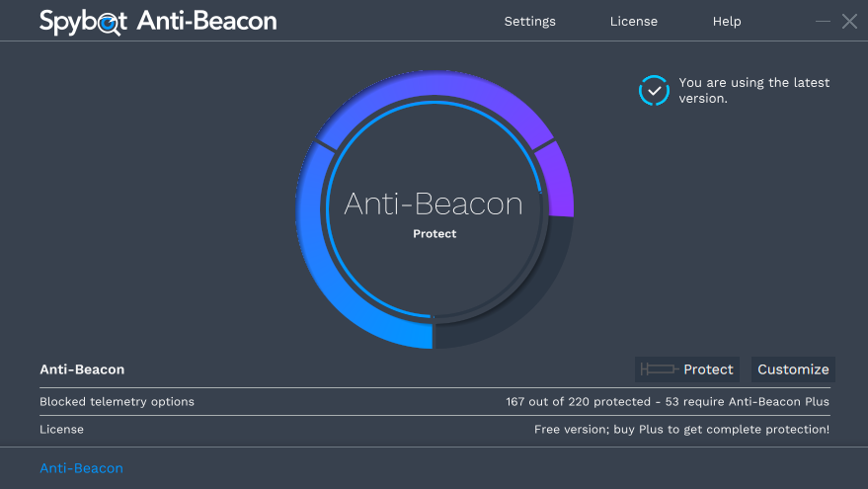Screen dimensions: 868x489
Task: Click the Customize button
Action: 793,369
